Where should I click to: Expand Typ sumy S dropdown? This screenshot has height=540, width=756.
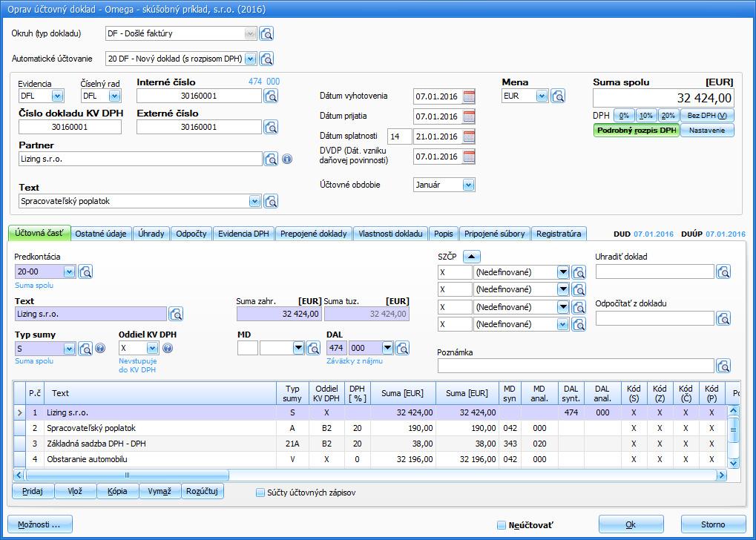[x=70, y=348]
